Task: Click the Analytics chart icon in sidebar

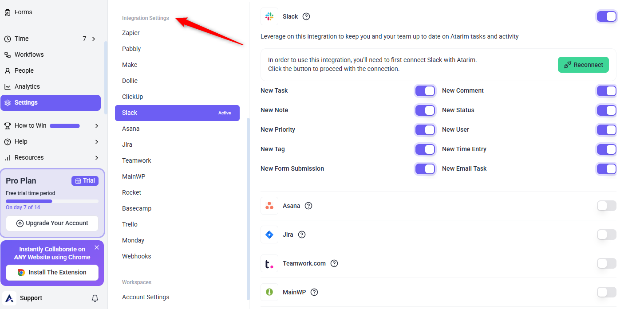Action: point(8,86)
